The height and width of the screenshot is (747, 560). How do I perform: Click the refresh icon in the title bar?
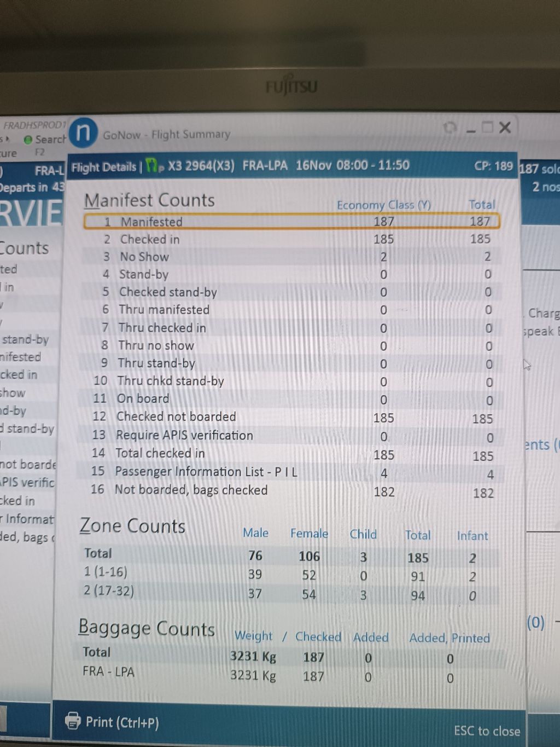(450, 128)
